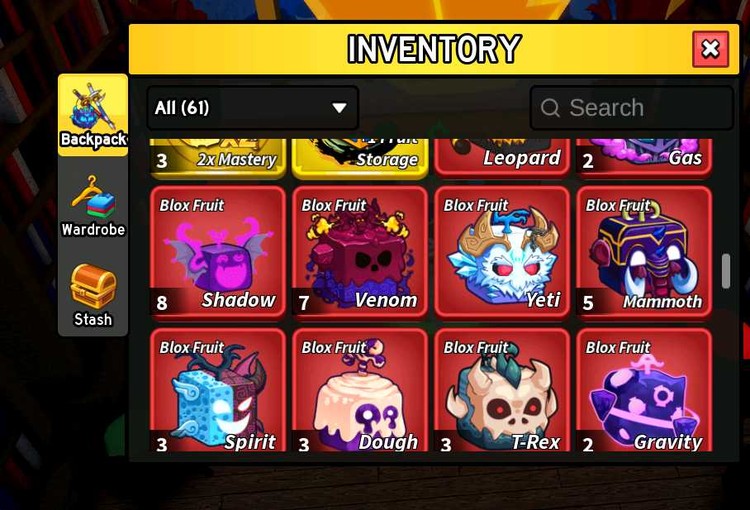The image size is (750, 510).
Task: Close the Inventory window
Action: point(710,49)
